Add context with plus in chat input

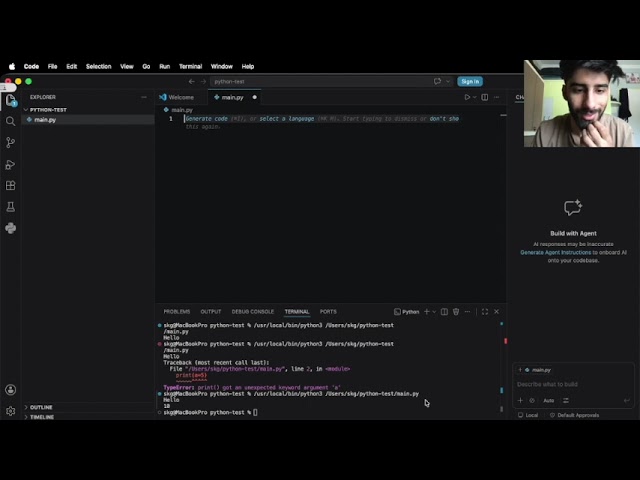tap(520, 400)
